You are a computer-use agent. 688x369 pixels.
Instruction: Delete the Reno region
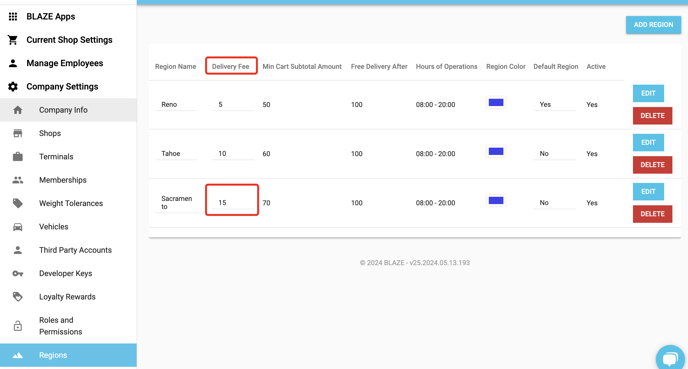(652, 116)
